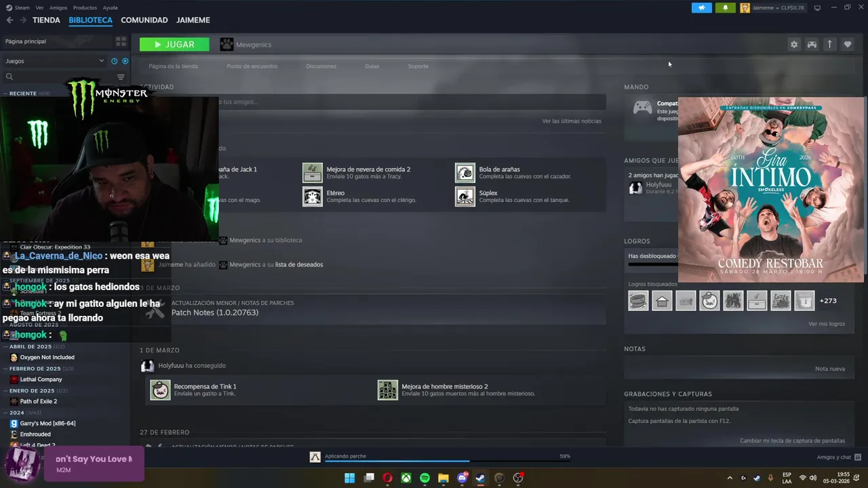Screen dimensions: 868x488
Task: Open Ver mis logros link
Action: 827,324
